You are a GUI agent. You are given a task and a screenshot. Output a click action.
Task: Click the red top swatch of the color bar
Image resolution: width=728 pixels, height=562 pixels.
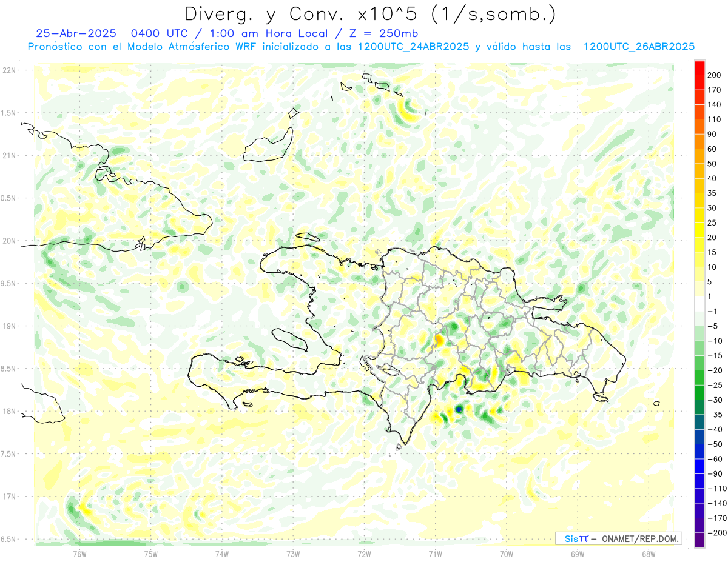[699, 67]
